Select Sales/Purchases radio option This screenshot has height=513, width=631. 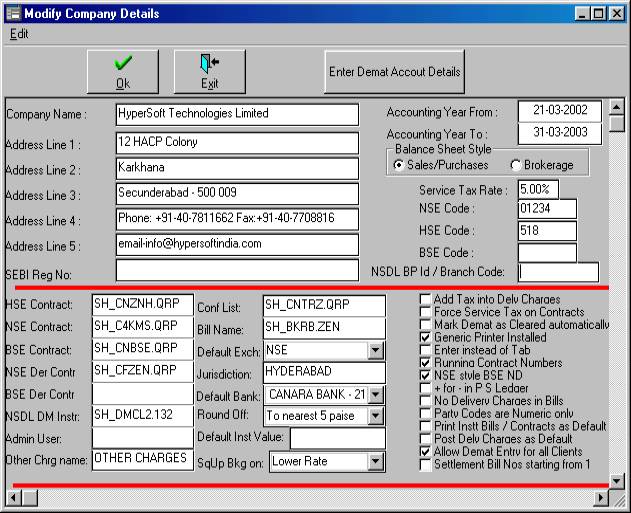(398, 165)
